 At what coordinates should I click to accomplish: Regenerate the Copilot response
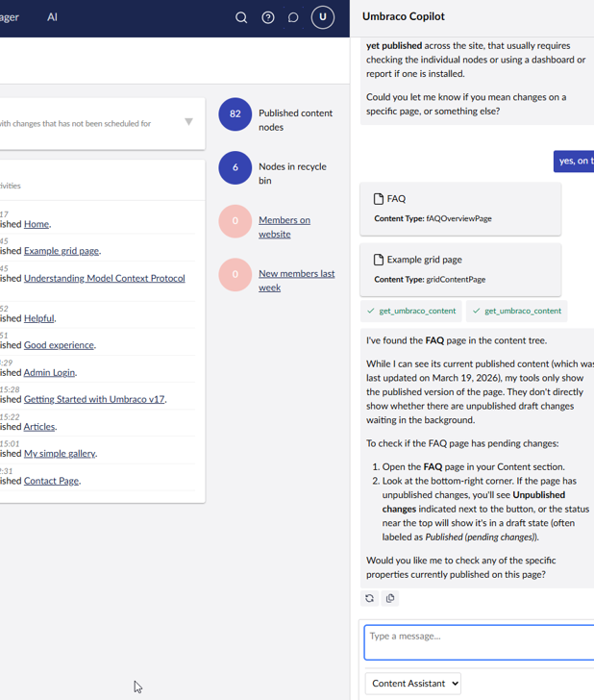pos(370,598)
